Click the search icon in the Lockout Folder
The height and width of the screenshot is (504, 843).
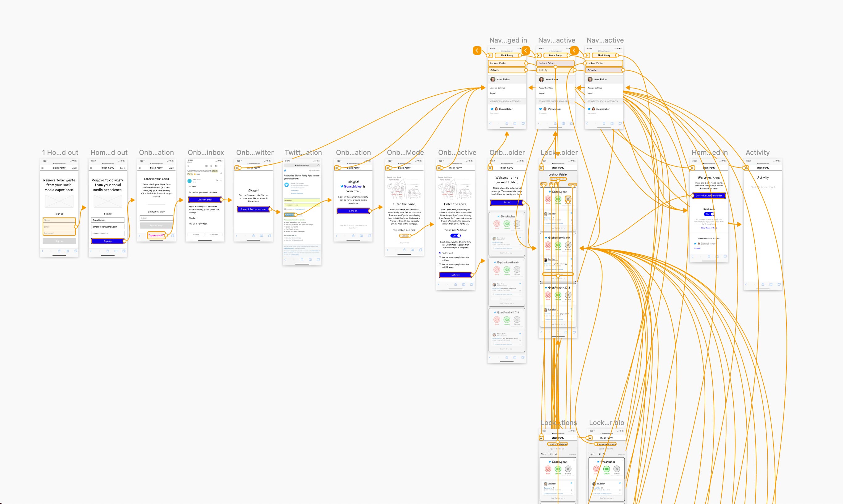click(556, 184)
